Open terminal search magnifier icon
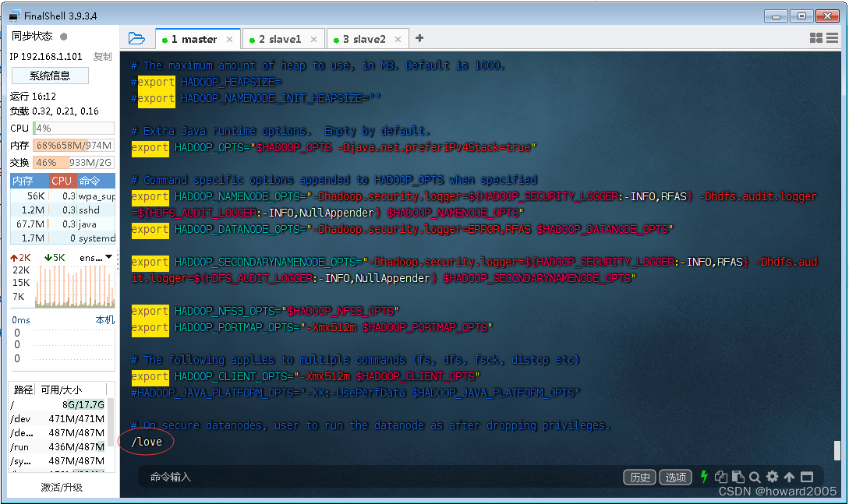849x504 pixels. pyautogui.click(x=755, y=477)
